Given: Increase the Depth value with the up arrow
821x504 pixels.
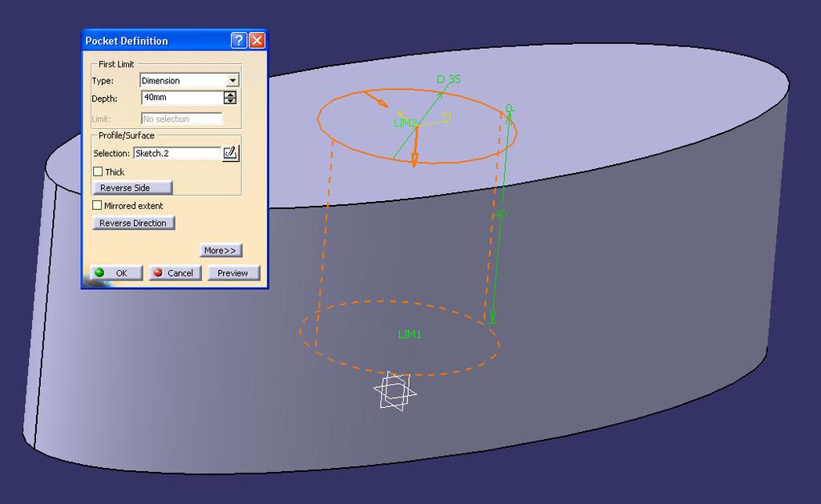Looking at the screenshot, I should (230, 95).
